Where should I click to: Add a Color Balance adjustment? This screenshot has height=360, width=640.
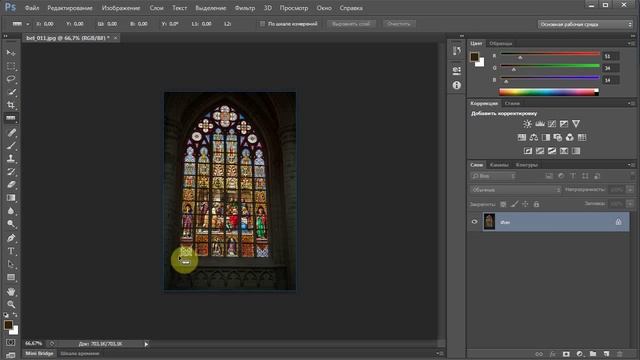[x=533, y=138]
